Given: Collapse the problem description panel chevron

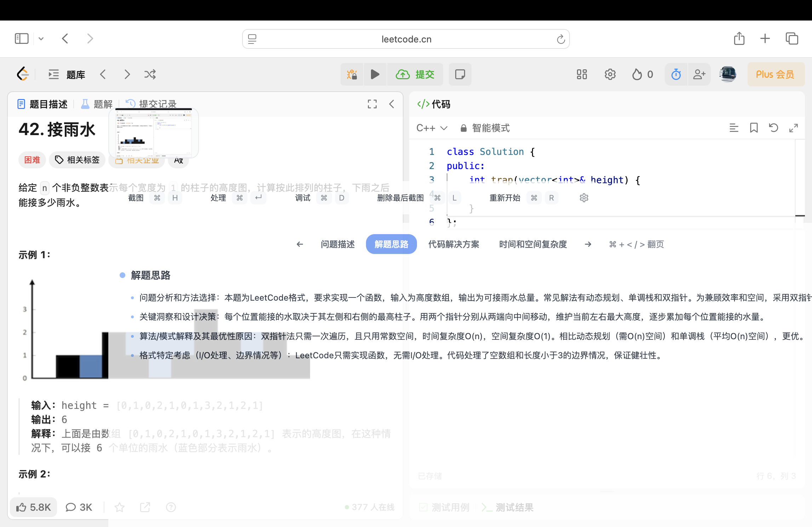Looking at the screenshot, I should [x=391, y=104].
